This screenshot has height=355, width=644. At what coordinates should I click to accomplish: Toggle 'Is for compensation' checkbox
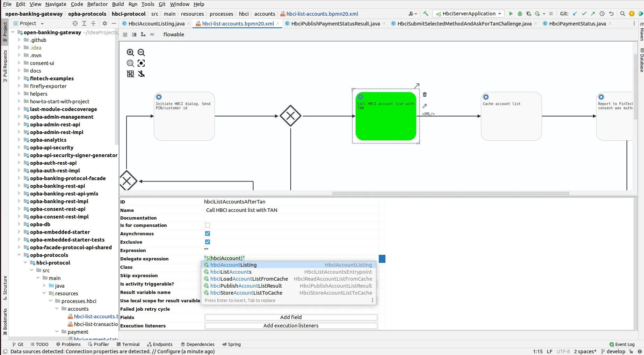208,225
